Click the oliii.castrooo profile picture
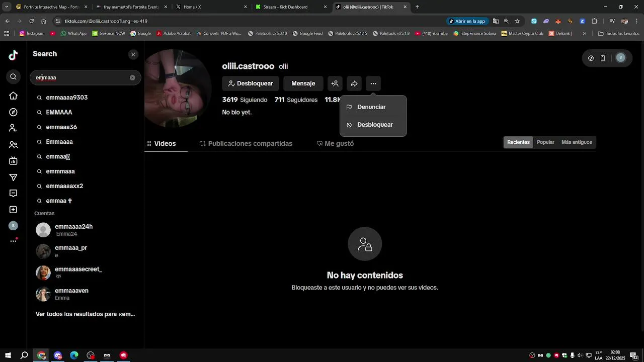 [177, 89]
